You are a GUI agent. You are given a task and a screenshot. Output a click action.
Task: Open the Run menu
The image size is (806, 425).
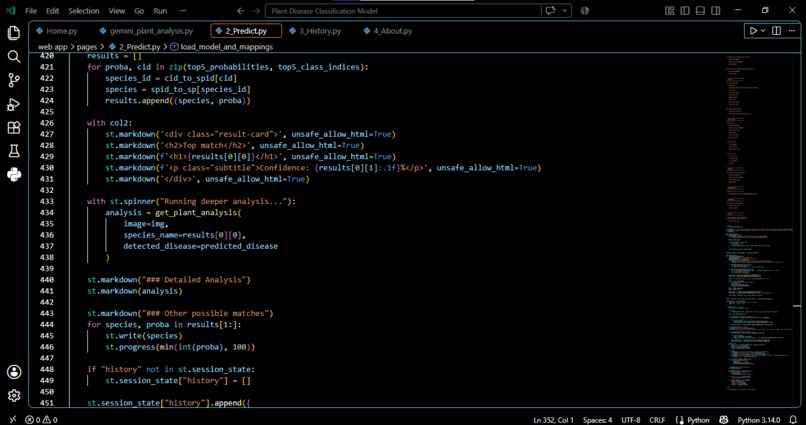pos(160,11)
